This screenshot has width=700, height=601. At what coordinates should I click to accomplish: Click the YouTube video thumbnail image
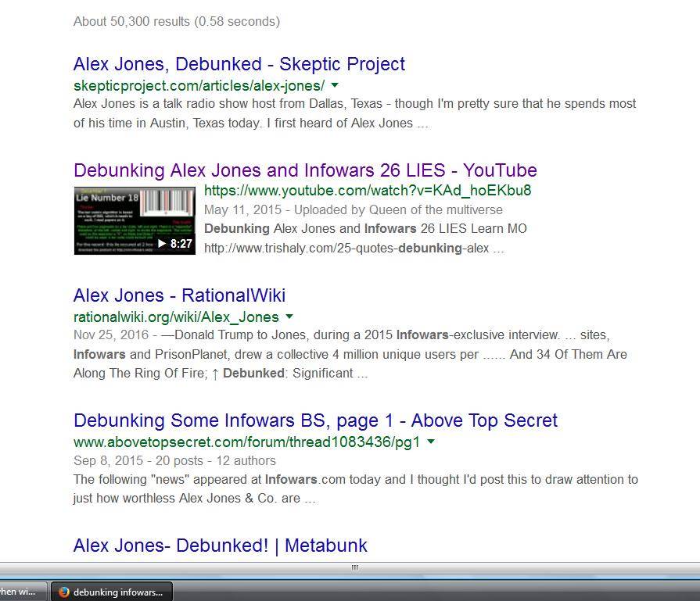tap(134, 220)
